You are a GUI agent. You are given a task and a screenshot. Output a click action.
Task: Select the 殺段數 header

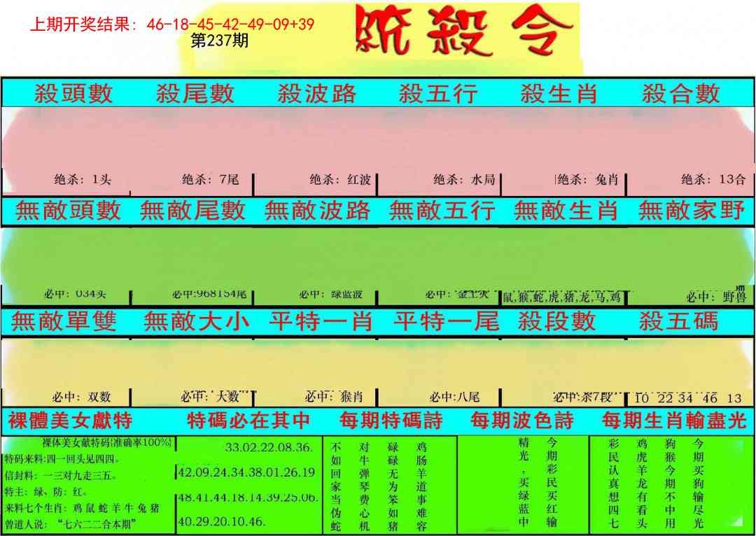click(x=557, y=321)
